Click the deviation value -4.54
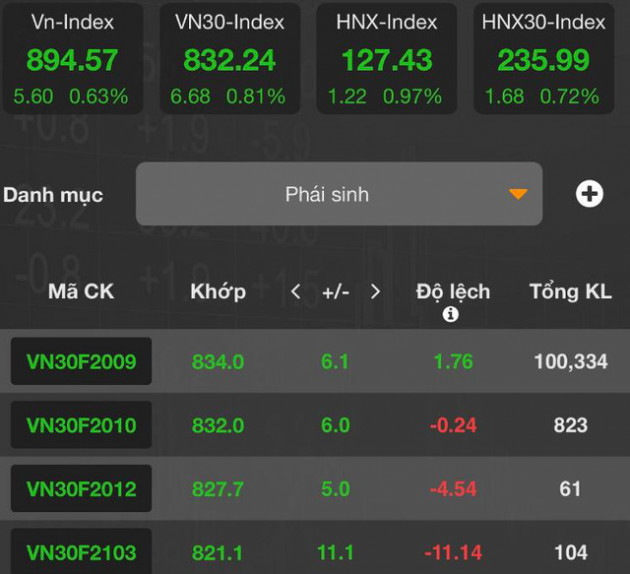 pyautogui.click(x=453, y=489)
